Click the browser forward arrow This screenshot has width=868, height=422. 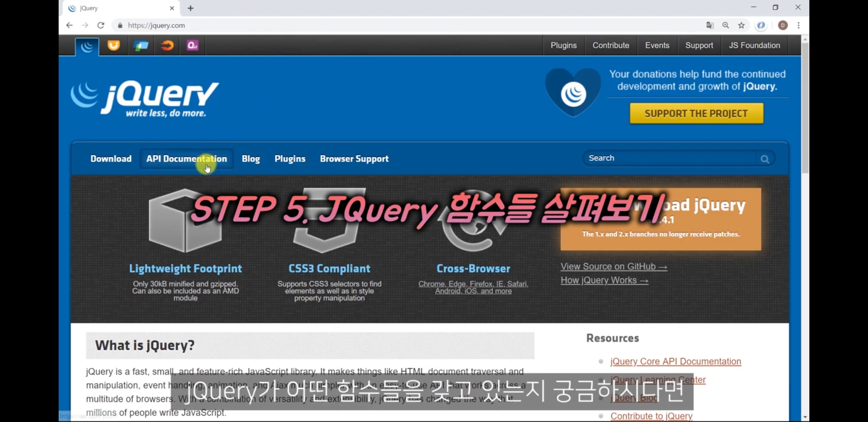85,25
